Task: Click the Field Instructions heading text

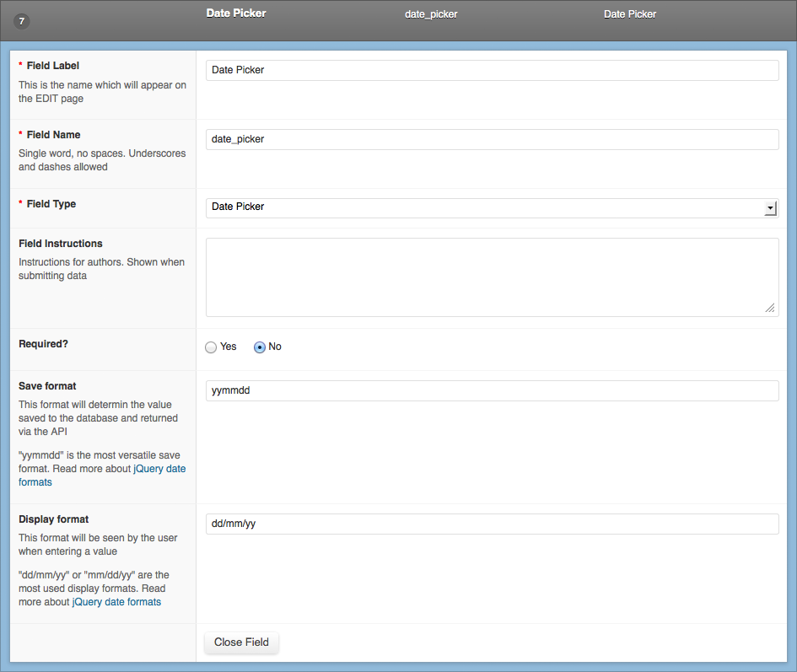Action: 61,244
